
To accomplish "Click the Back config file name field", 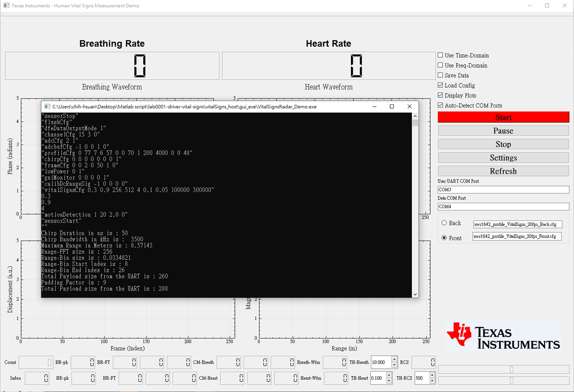I will [518, 224].
